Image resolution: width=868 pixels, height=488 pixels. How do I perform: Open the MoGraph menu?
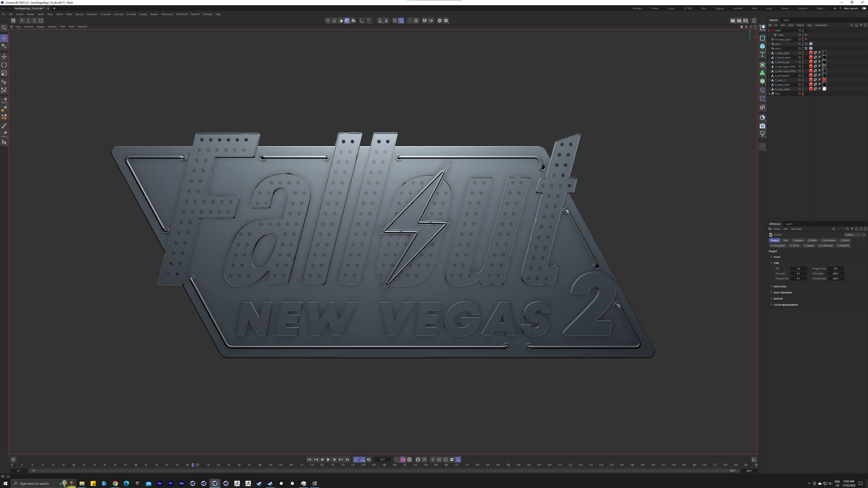coord(92,14)
